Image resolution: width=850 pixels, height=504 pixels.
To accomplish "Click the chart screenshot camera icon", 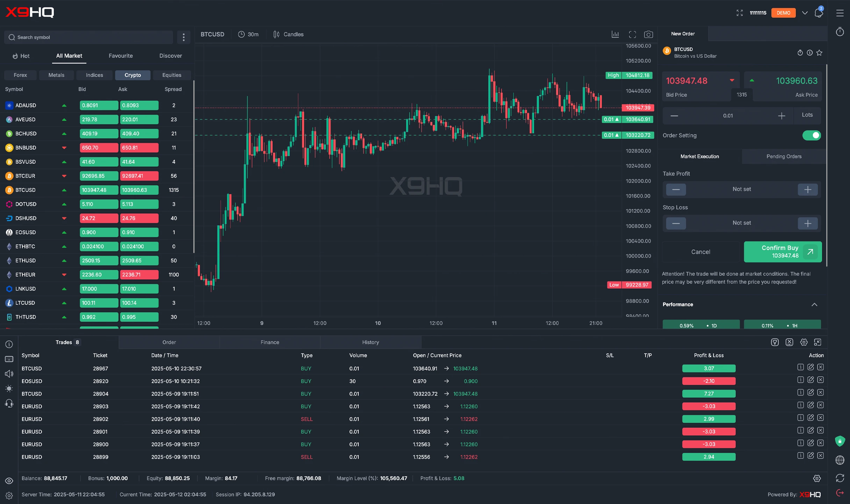I will (x=648, y=34).
